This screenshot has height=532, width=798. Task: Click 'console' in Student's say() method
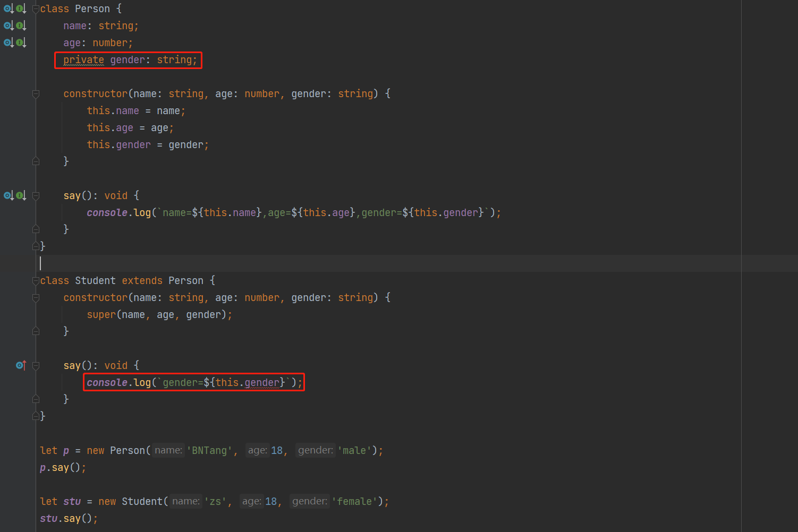point(107,383)
